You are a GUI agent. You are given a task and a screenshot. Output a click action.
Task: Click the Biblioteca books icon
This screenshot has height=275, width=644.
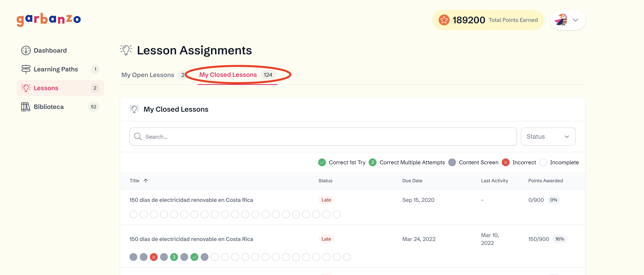pos(26,107)
